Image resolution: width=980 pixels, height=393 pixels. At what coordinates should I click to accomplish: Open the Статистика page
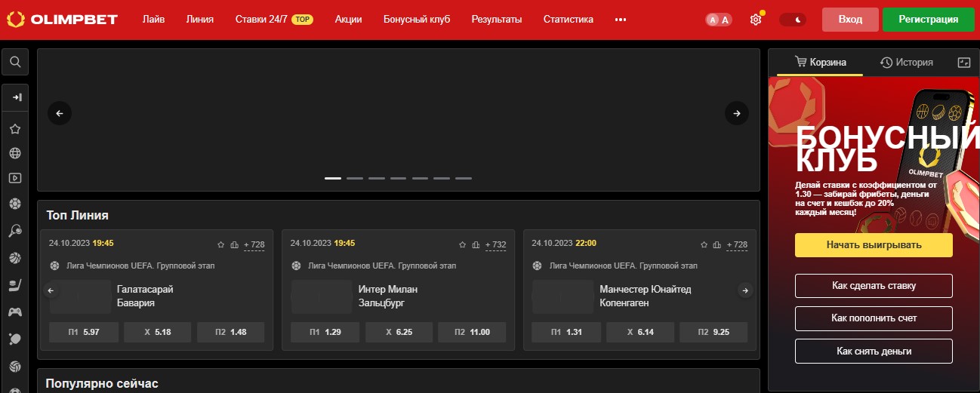(x=569, y=20)
